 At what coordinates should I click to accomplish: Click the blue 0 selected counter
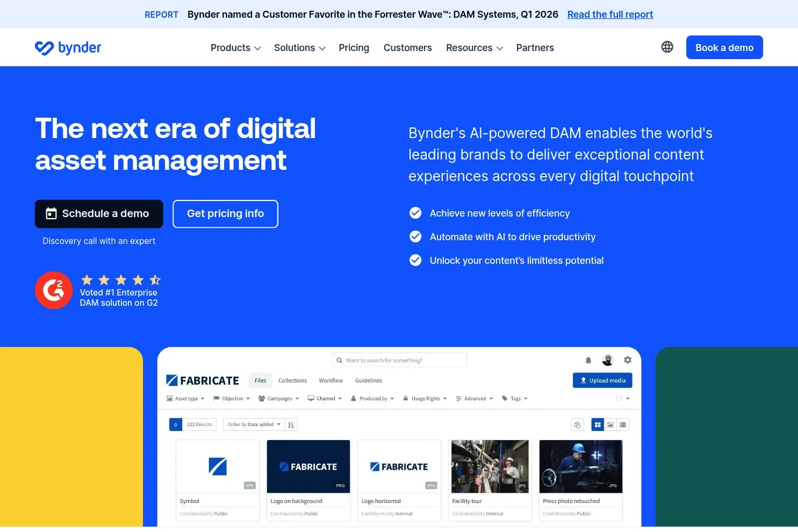(175, 425)
